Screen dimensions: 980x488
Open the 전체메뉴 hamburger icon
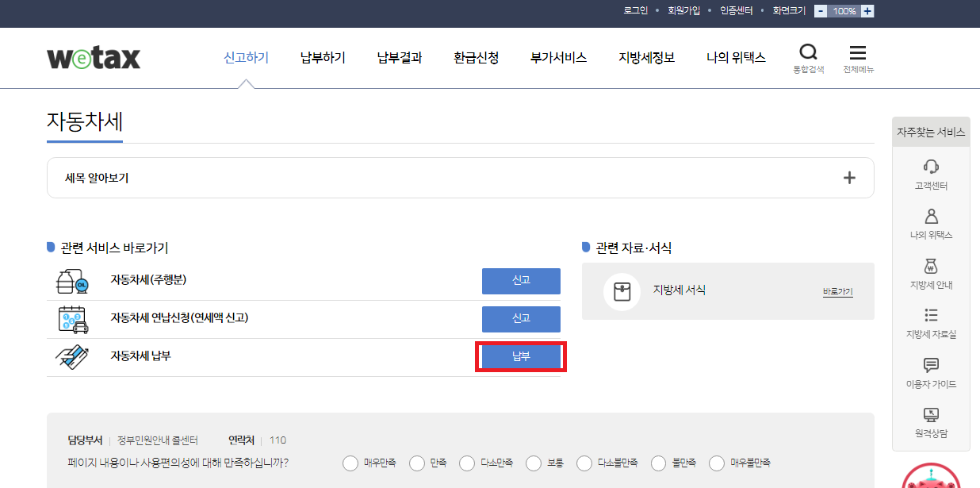[857, 52]
